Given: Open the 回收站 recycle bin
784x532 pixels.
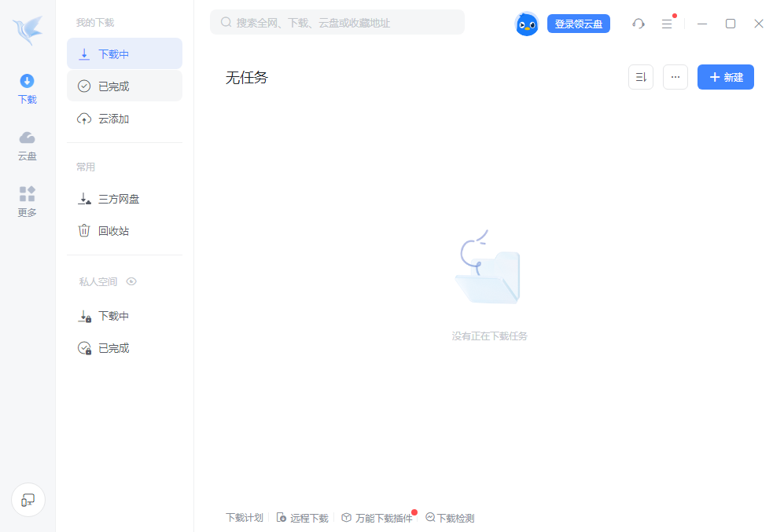Looking at the screenshot, I should pos(124,231).
